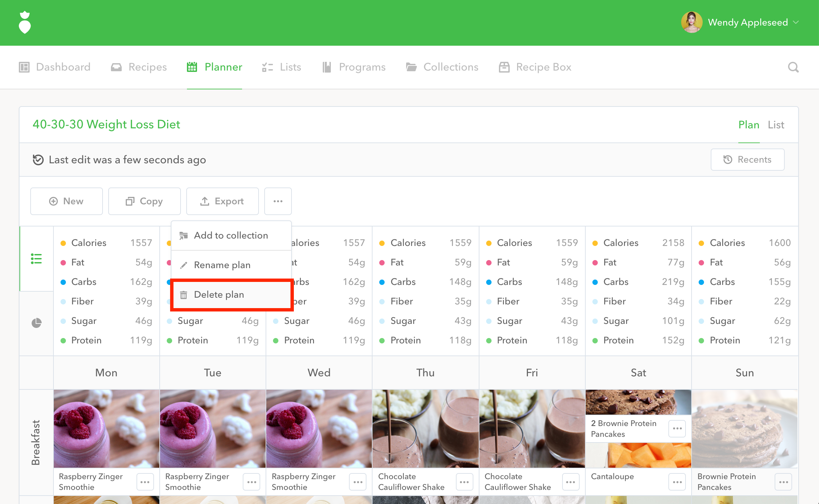Switch to the List view tab
Image resolution: width=819 pixels, height=504 pixels.
click(x=776, y=125)
